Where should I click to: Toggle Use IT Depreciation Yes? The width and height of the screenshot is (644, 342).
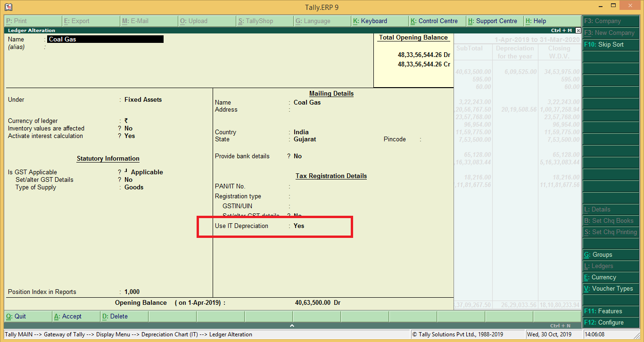(299, 226)
